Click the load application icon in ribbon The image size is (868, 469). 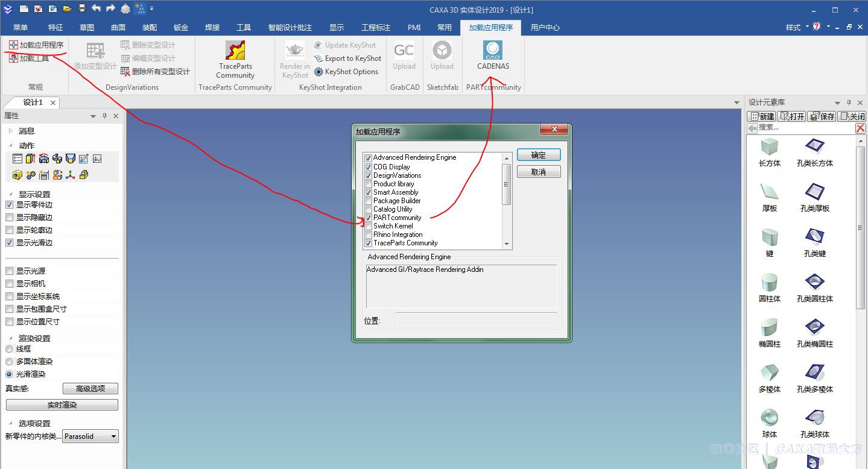coord(13,45)
